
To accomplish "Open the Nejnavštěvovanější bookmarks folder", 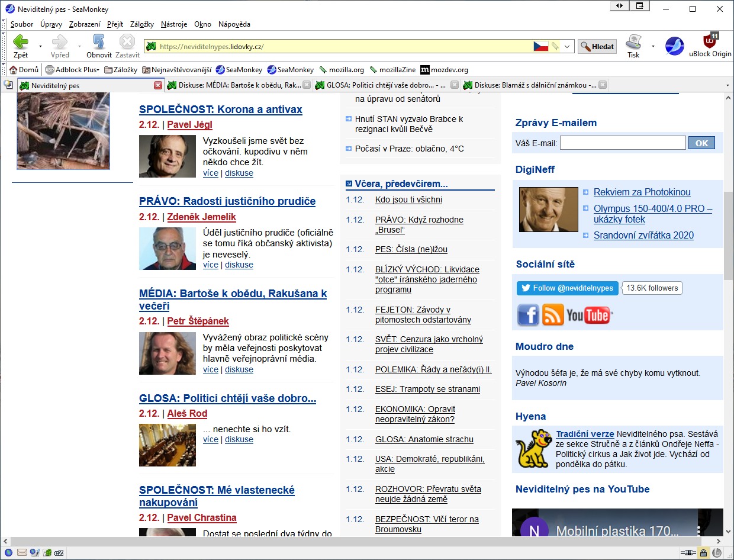I will (176, 70).
